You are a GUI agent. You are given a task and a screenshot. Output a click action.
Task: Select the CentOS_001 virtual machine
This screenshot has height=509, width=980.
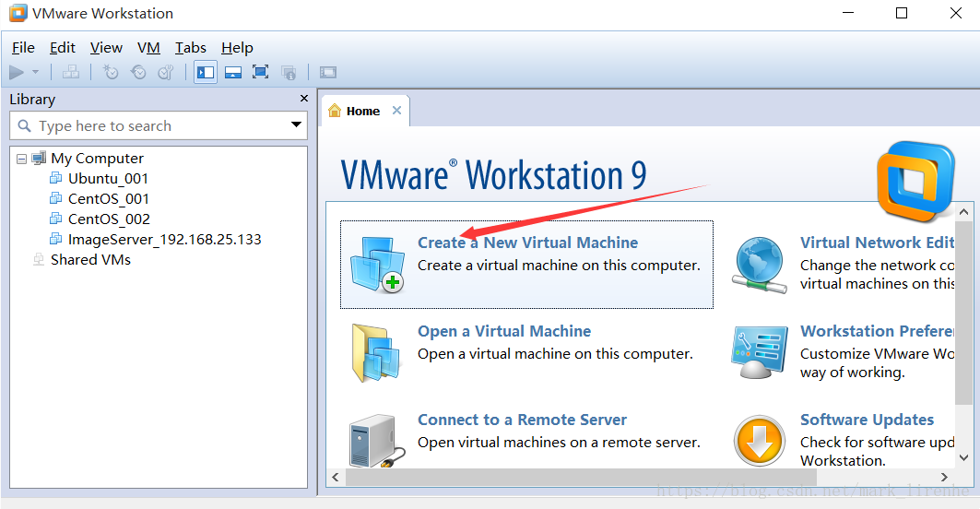point(109,199)
